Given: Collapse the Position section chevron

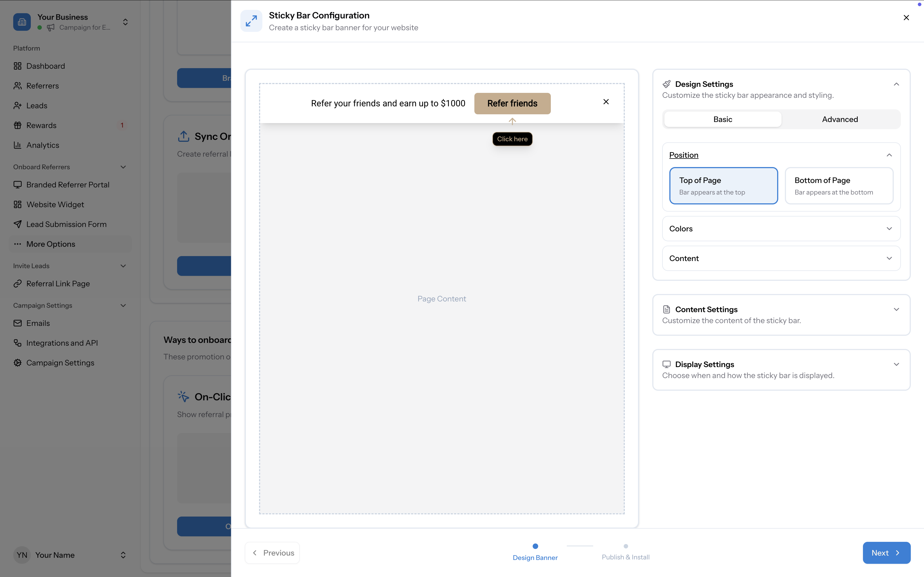Looking at the screenshot, I should point(889,155).
